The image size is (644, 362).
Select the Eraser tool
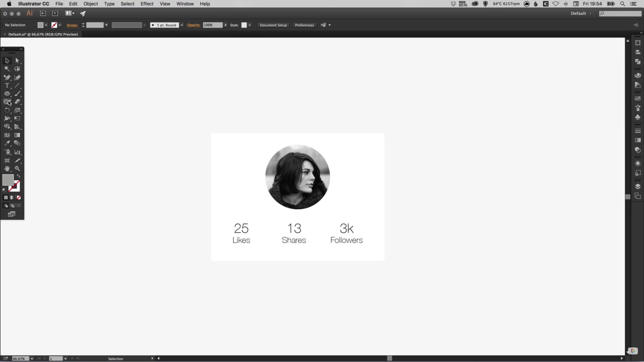click(x=18, y=102)
